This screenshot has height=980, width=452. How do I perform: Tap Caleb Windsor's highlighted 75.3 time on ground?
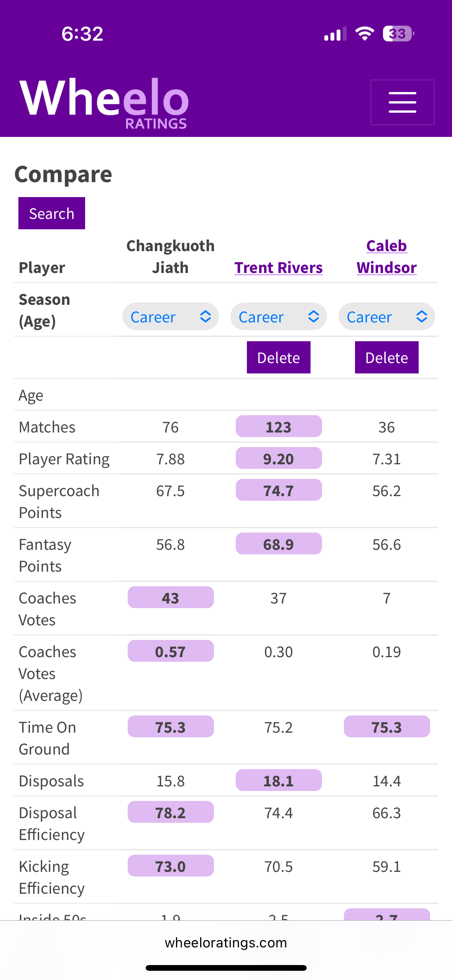click(386, 727)
